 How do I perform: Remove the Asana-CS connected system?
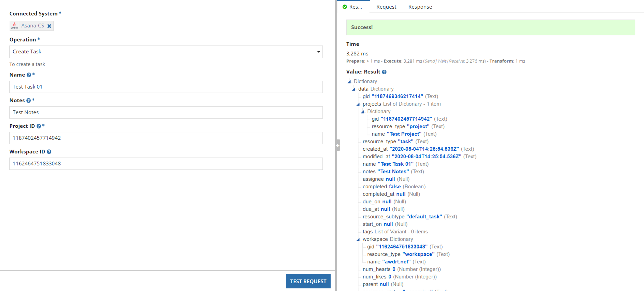tap(49, 26)
